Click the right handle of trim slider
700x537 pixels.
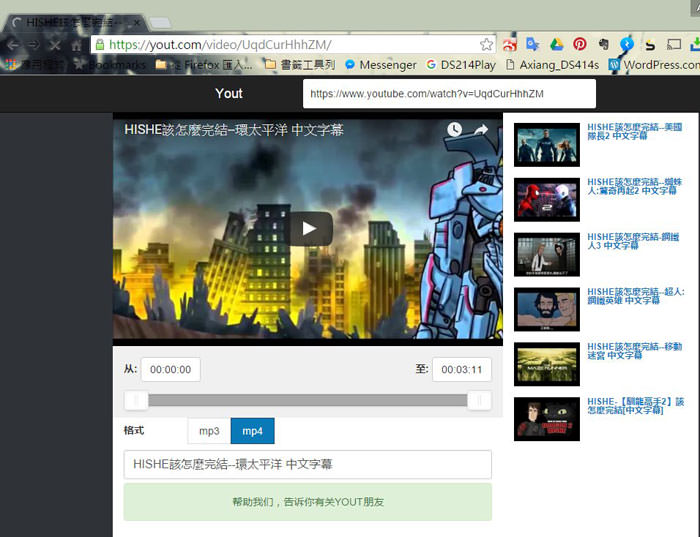(x=479, y=401)
